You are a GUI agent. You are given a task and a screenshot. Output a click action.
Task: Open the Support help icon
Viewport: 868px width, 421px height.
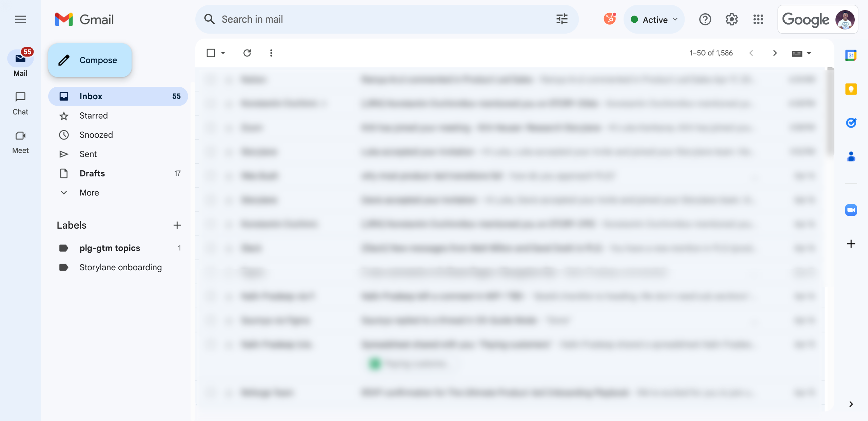[x=705, y=19]
